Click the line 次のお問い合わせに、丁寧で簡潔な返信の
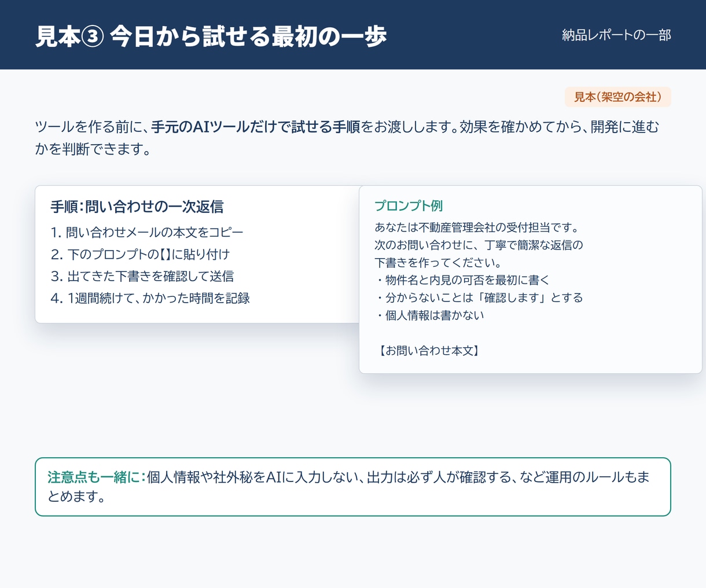 click(x=479, y=245)
